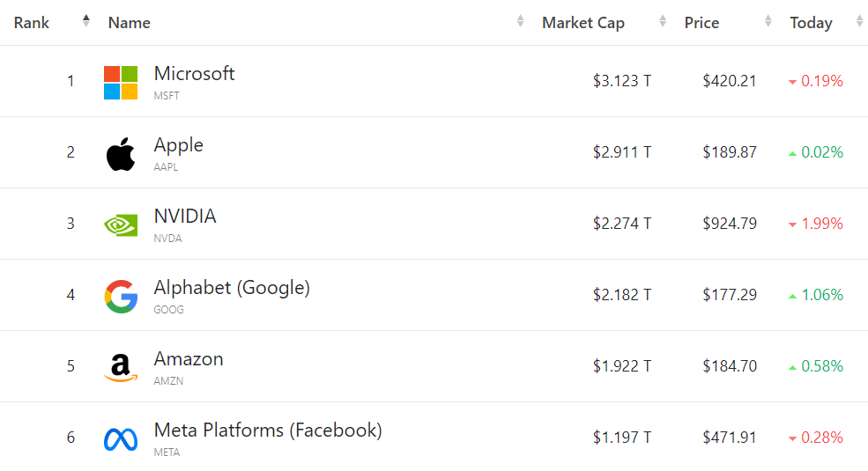Viewport: 868px width, 471px height.
Task: Click the Google 'G' logo icon
Action: pos(121,297)
